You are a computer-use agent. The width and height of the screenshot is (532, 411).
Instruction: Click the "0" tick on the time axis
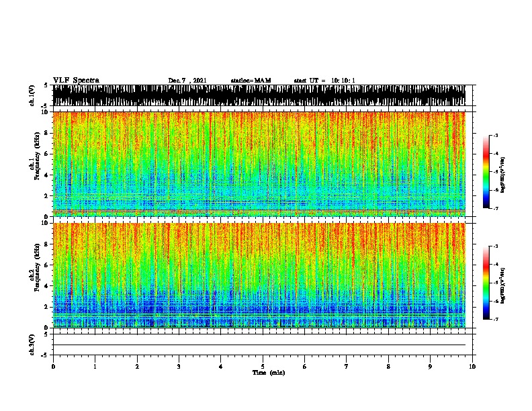53,367
